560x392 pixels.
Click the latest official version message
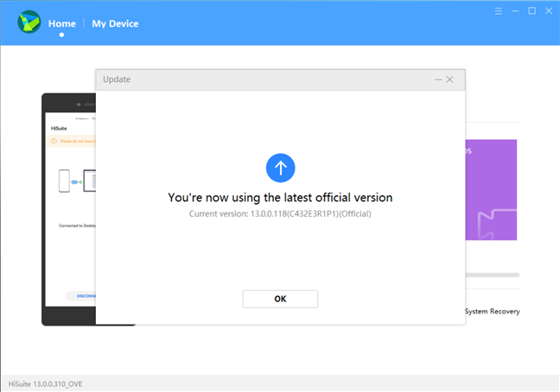[280, 197]
